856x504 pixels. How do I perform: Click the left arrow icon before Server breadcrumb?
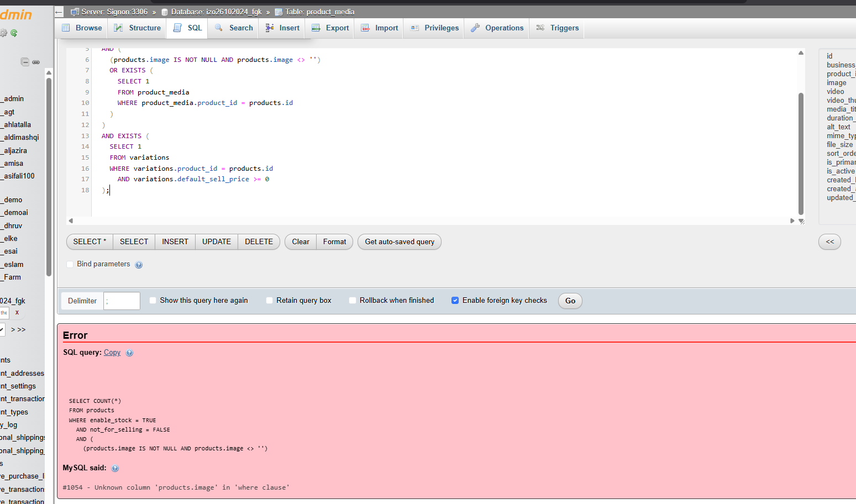pos(59,12)
